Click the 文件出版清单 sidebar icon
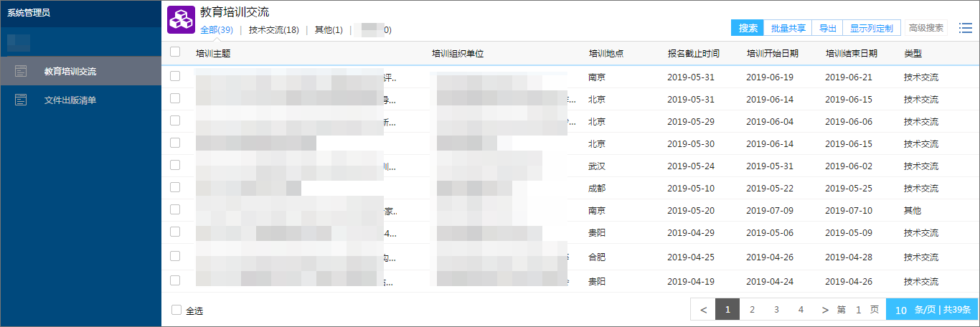Image resolution: width=980 pixels, height=327 pixels. pyautogui.click(x=22, y=100)
